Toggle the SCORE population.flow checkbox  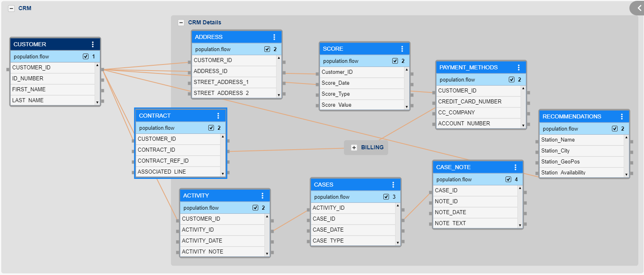pos(395,61)
